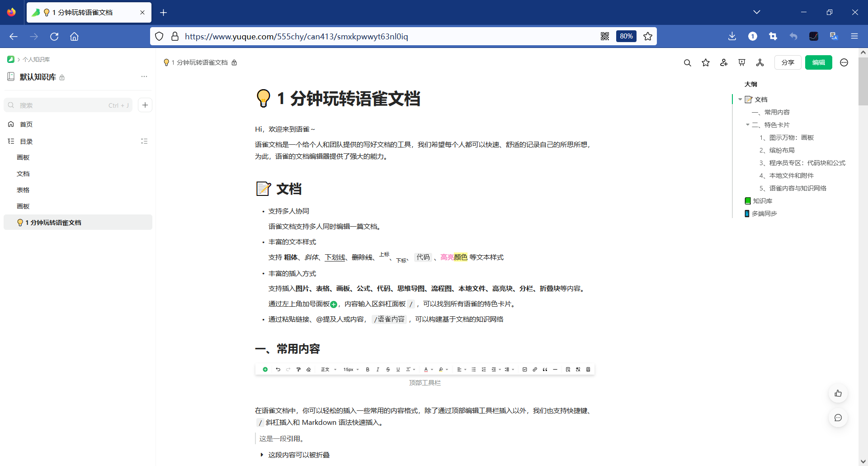Image resolution: width=868 pixels, height=466 pixels.
Task: Select 目录 in the left sidebar
Action: tap(26, 141)
